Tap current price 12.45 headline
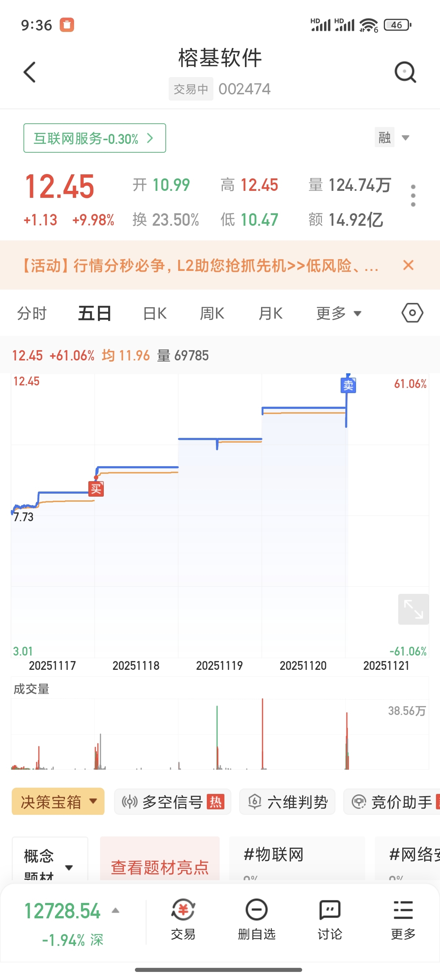The image size is (440, 980). [60, 186]
